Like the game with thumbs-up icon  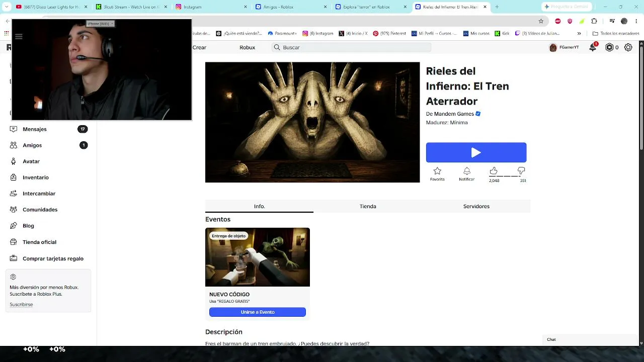tap(494, 171)
